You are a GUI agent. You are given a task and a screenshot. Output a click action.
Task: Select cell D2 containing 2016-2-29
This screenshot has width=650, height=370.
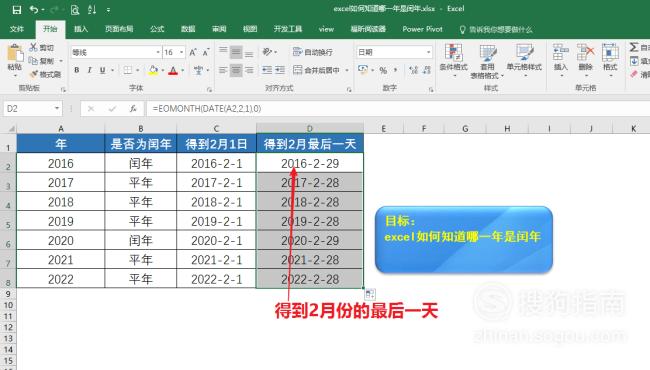coord(310,163)
